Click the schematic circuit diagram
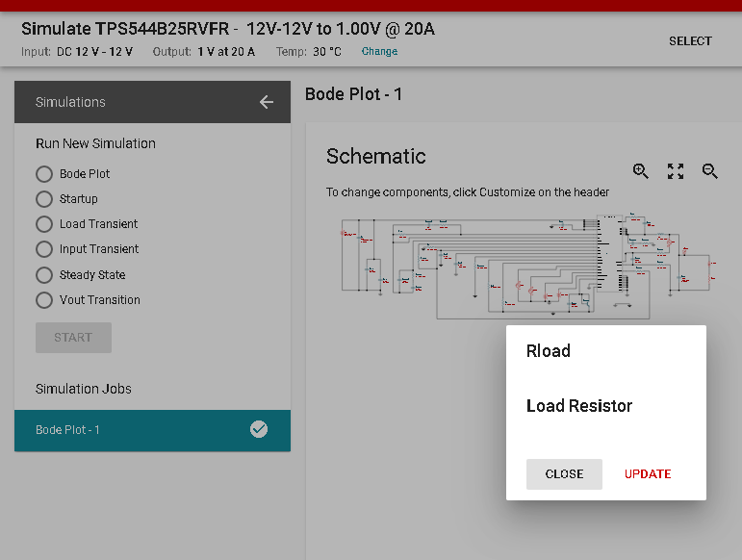The image size is (742, 560). [528, 267]
